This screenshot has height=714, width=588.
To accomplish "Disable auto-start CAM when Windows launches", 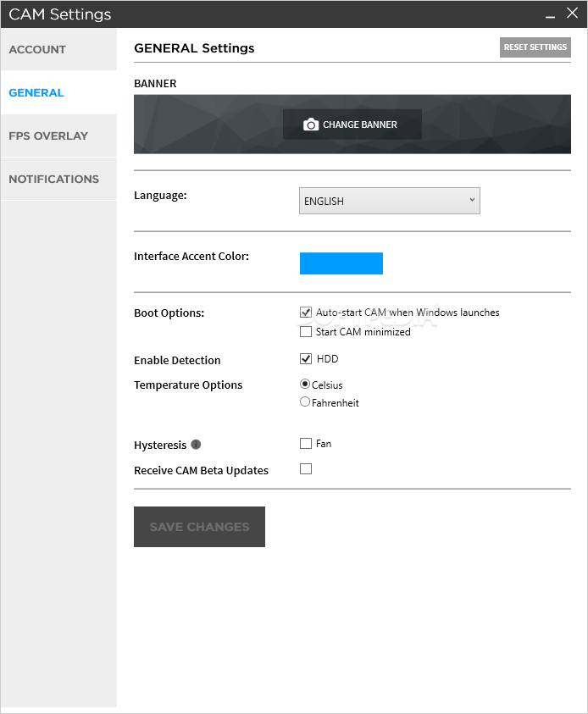I will pos(306,313).
